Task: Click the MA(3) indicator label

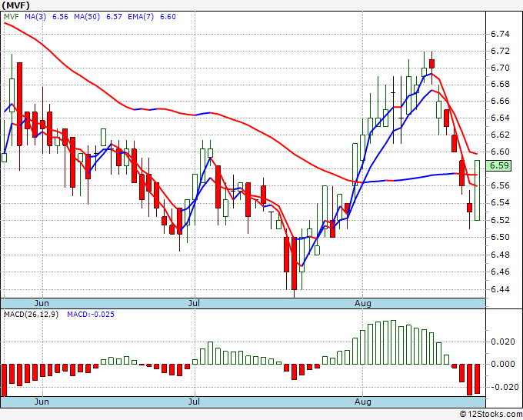Action: (35, 16)
